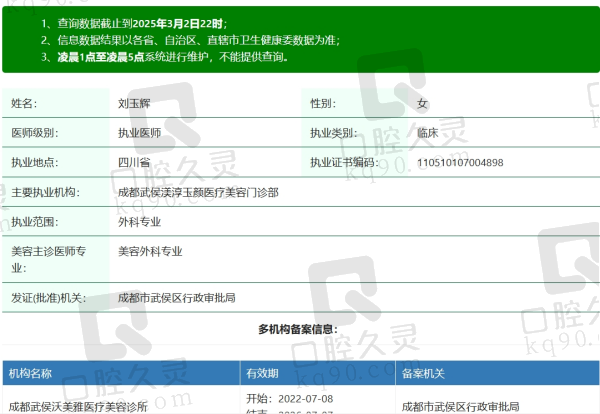Click the 执业类别 label
Screen dimensions: 600x414
pos(334,133)
